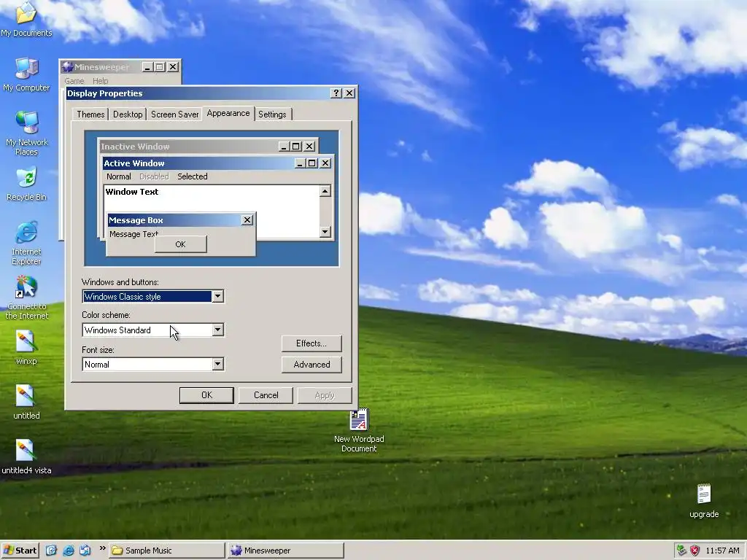Select the Internet Explorer desktop icon
Screen dimensions: 747x560
click(26, 243)
